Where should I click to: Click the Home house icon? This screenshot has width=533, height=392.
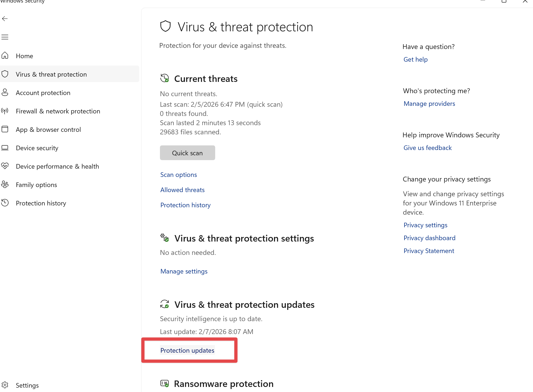tap(5, 56)
